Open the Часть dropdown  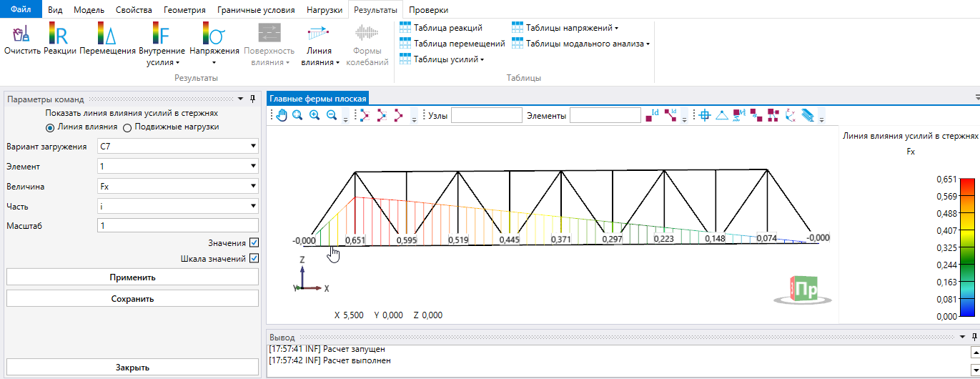(178, 206)
